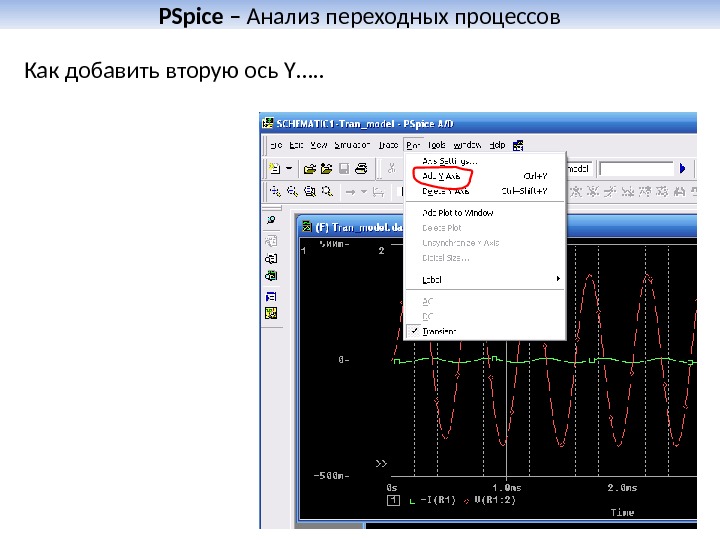Open the profile combo box showing 'model'

pyautogui.click(x=580, y=169)
